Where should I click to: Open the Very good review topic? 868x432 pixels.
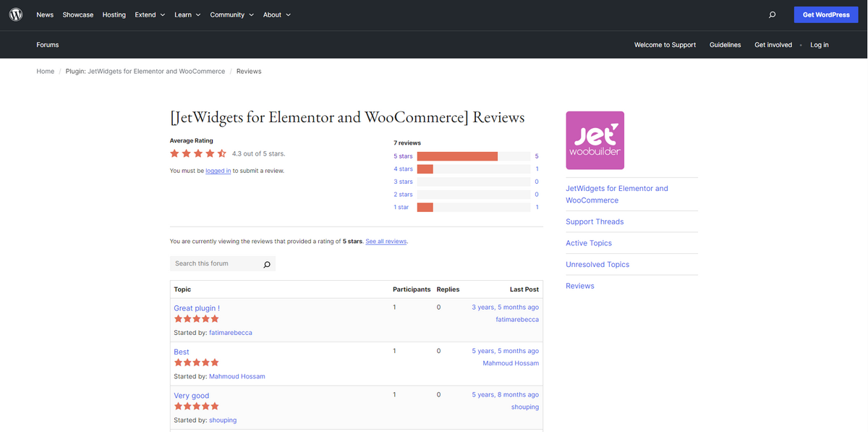(x=192, y=396)
